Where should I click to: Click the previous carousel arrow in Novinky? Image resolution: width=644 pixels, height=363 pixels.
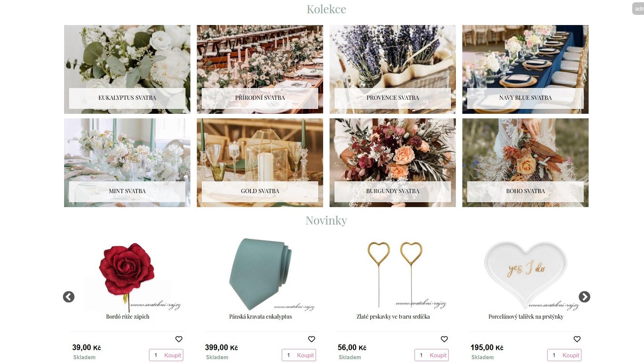69,297
